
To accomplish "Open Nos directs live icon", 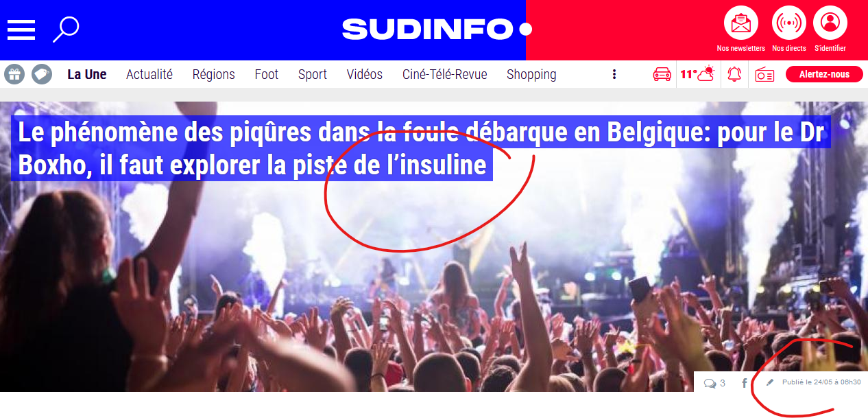I will point(789,23).
